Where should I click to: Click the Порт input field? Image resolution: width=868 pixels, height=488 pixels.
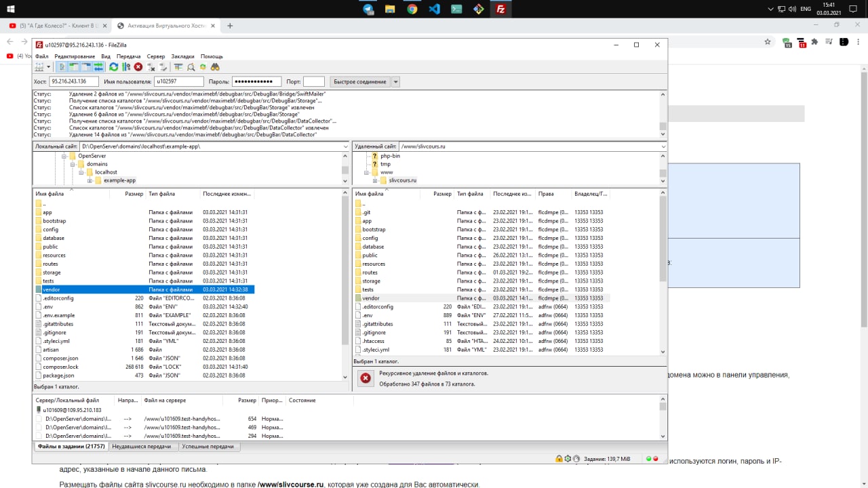coord(314,81)
